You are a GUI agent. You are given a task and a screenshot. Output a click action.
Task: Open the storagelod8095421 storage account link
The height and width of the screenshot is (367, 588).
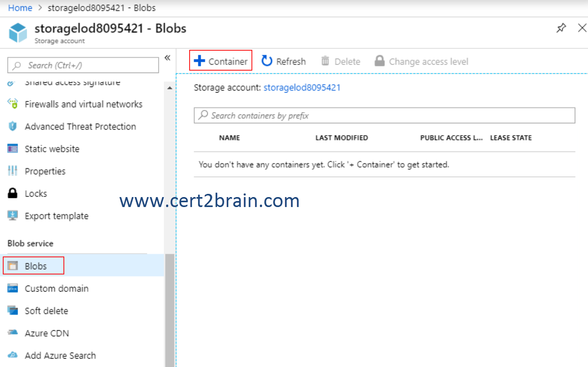[302, 87]
